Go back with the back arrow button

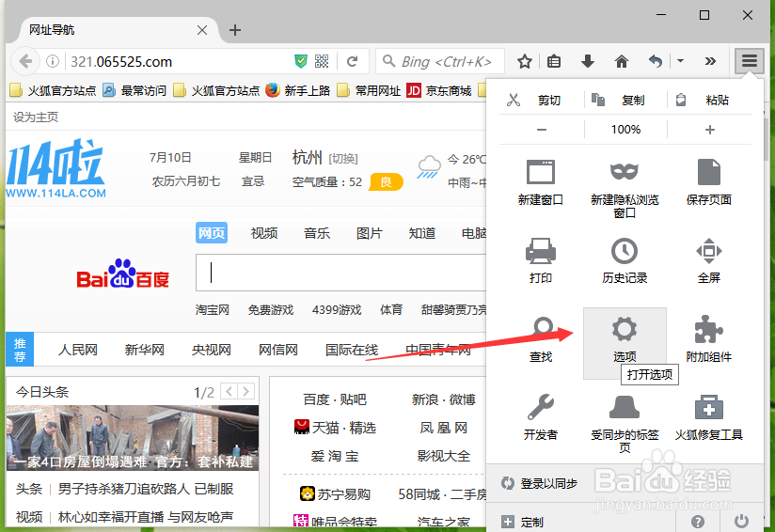click(24, 61)
